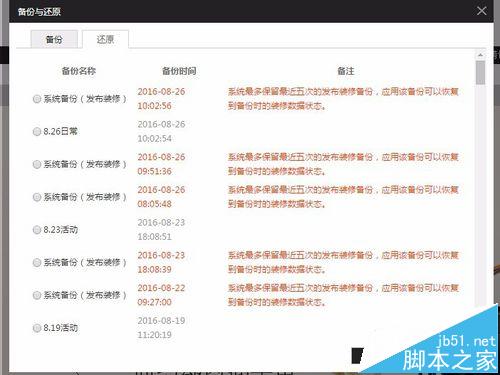Click the note text beside the 08:05:48 backup
The image size is (500, 375).
click(343, 197)
